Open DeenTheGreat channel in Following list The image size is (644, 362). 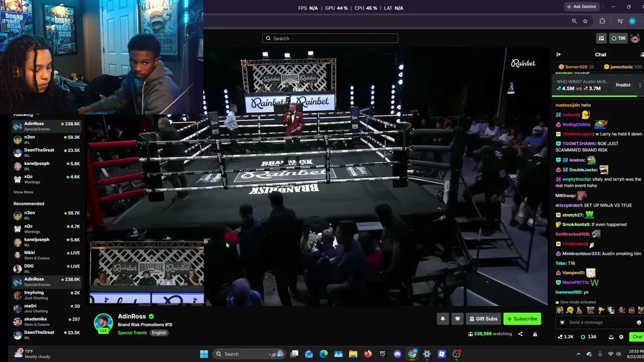point(46,153)
